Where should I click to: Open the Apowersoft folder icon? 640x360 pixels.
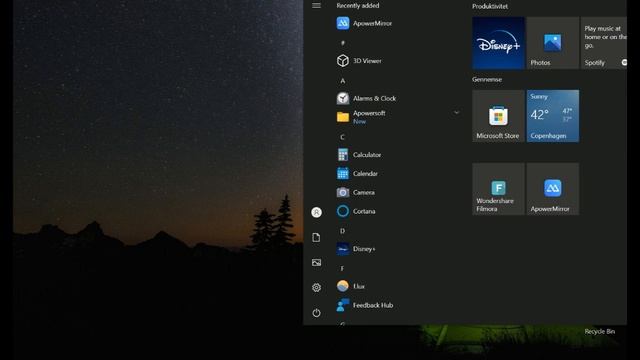pyautogui.click(x=343, y=117)
